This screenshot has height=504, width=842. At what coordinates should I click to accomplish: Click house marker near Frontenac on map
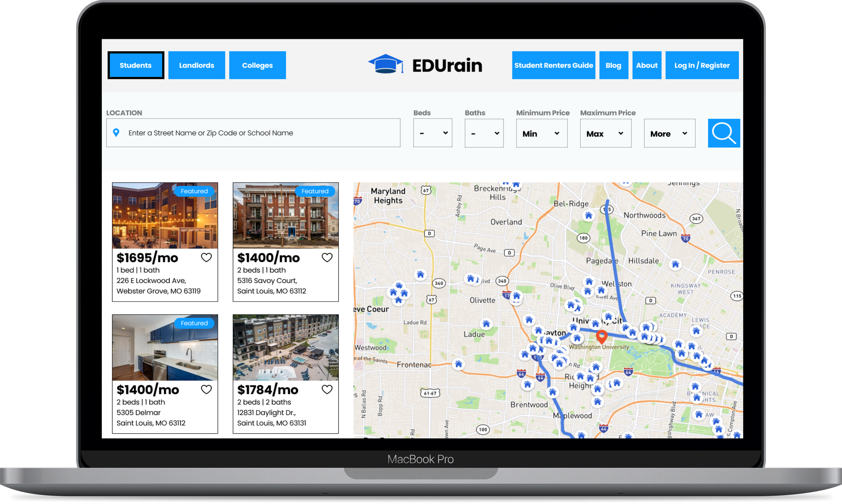pos(458,364)
